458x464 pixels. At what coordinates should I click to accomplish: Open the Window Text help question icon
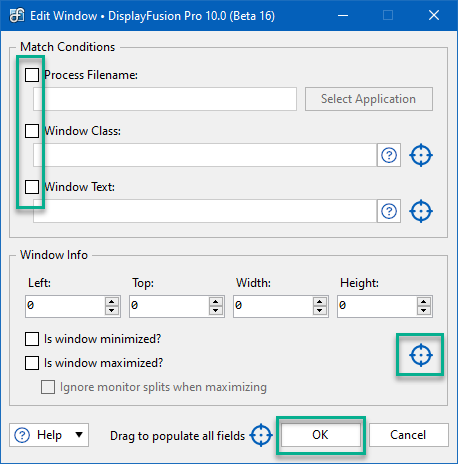(389, 211)
